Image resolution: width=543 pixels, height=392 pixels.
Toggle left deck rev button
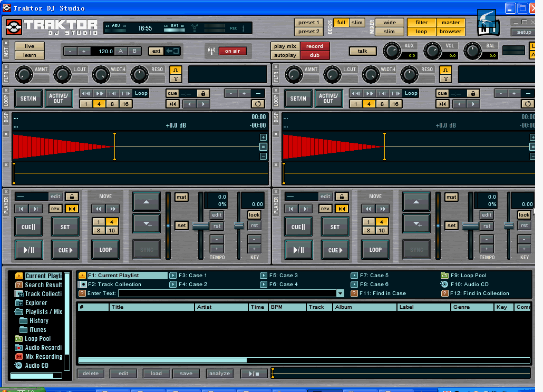[x=55, y=209]
